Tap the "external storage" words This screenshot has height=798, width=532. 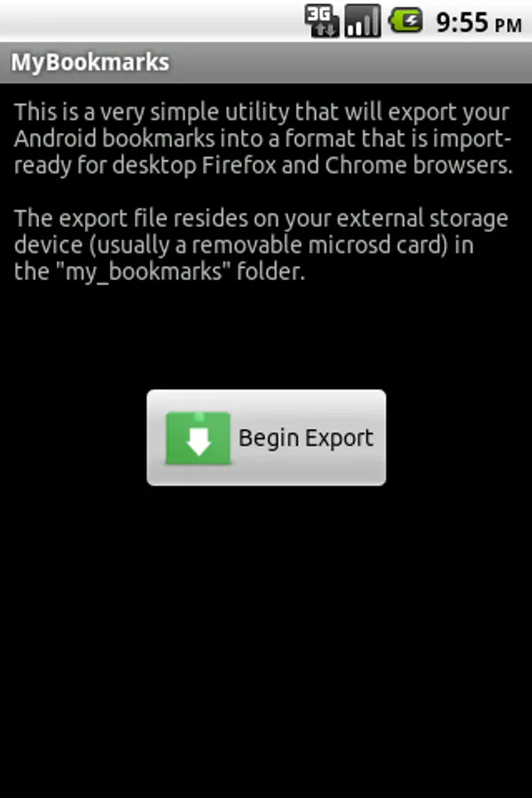[422, 219]
